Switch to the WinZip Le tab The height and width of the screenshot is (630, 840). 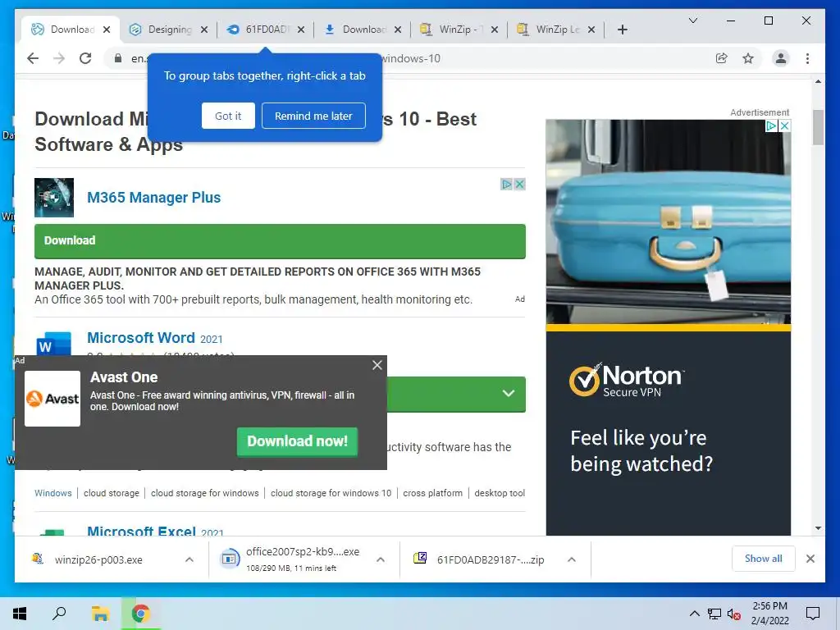556,30
